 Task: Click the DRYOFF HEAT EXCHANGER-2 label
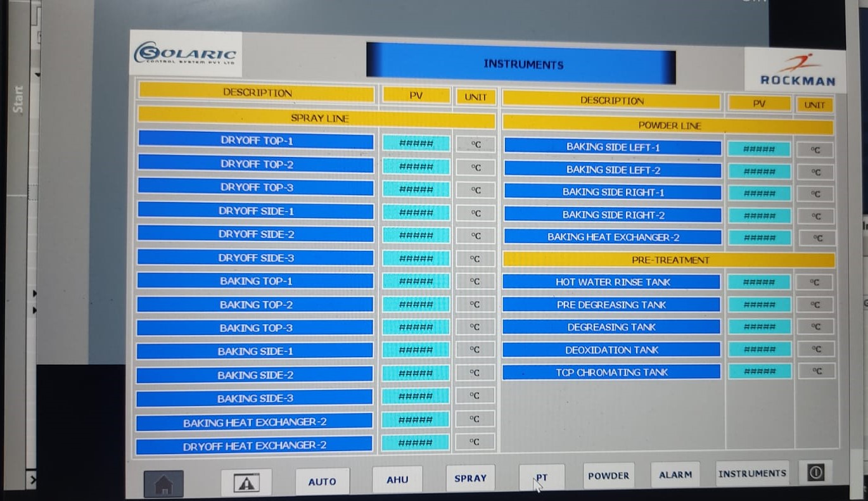pyautogui.click(x=254, y=445)
